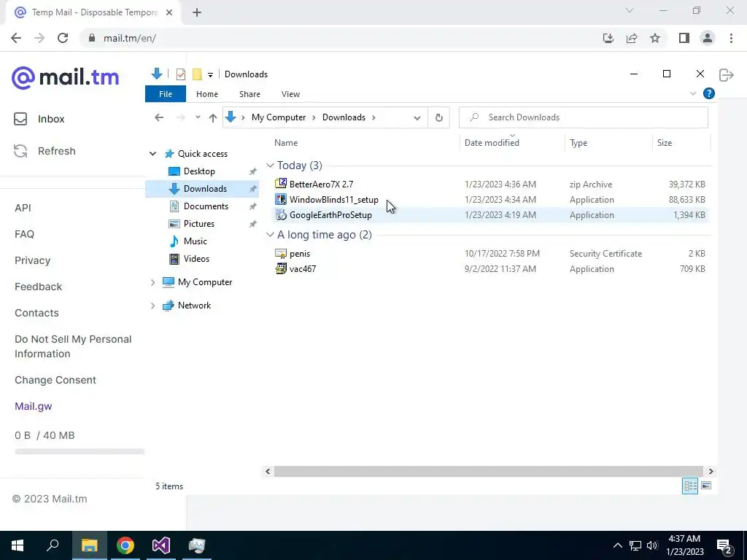Select BetterAero7X 2.7 zip file icon
The height and width of the screenshot is (560, 747).
coord(281,183)
